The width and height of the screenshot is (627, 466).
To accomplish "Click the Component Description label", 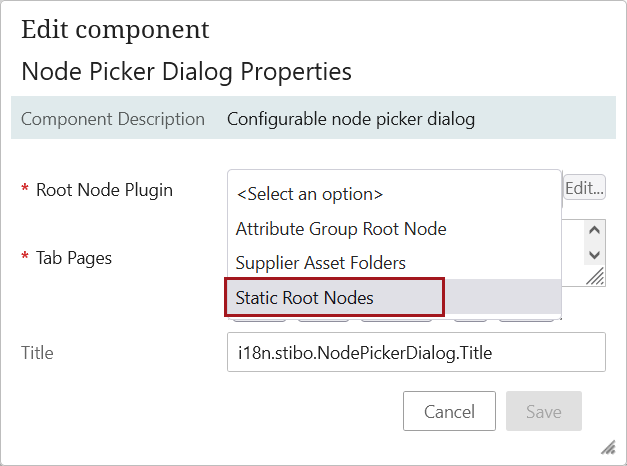I will [x=113, y=119].
